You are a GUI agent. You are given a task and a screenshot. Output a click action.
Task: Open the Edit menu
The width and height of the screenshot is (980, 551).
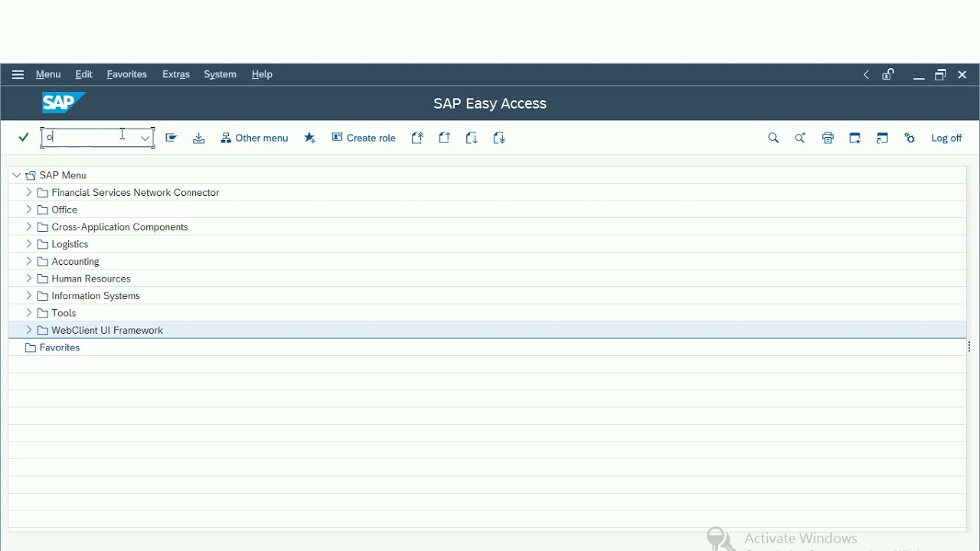(83, 74)
